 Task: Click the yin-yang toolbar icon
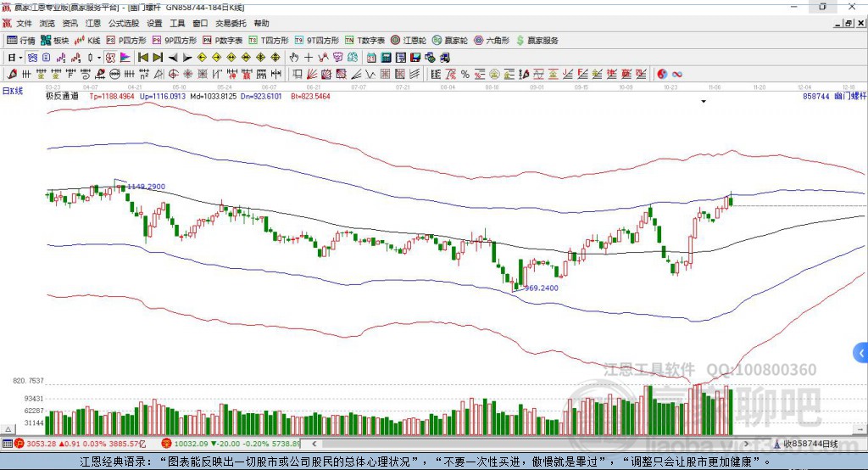coord(662,74)
